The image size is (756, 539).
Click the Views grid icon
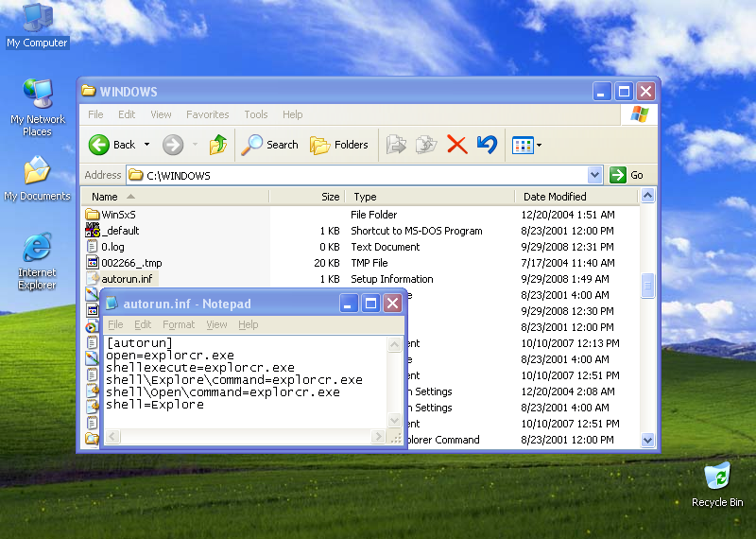(x=523, y=145)
